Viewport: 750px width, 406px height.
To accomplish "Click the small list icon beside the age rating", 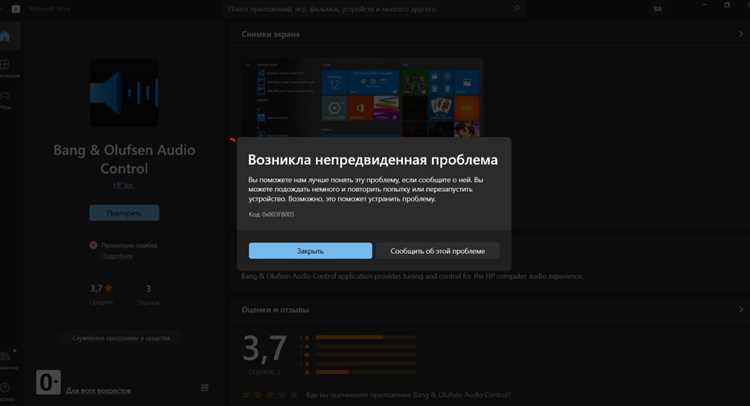I will [204, 388].
